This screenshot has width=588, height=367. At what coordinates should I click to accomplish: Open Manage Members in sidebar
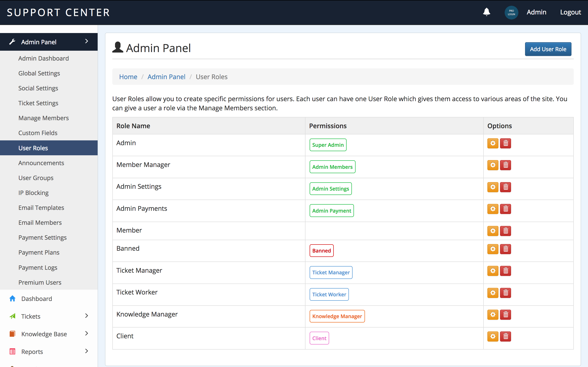pyautogui.click(x=43, y=118)
